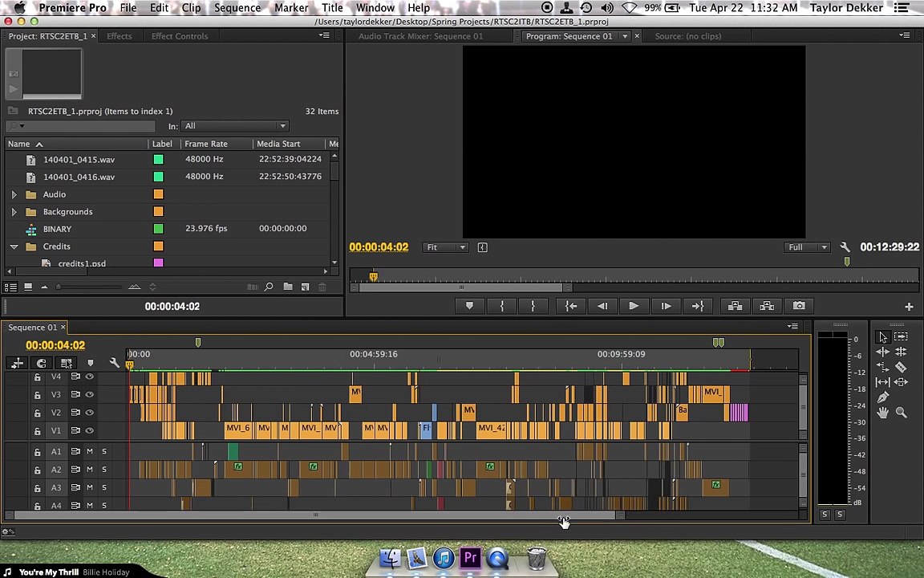
Task: Open the Clip menu
Action: [191, 8]
